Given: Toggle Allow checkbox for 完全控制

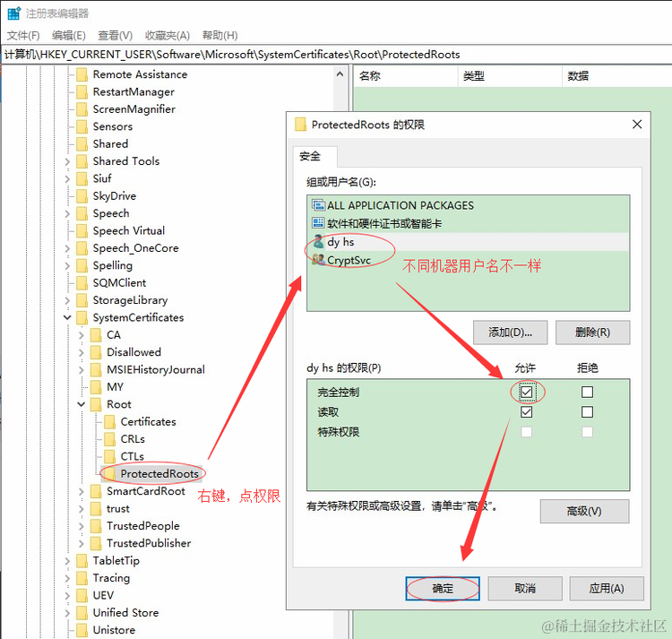Looking at the screenshot, I should pyautogui.click(x=526, y=392).
